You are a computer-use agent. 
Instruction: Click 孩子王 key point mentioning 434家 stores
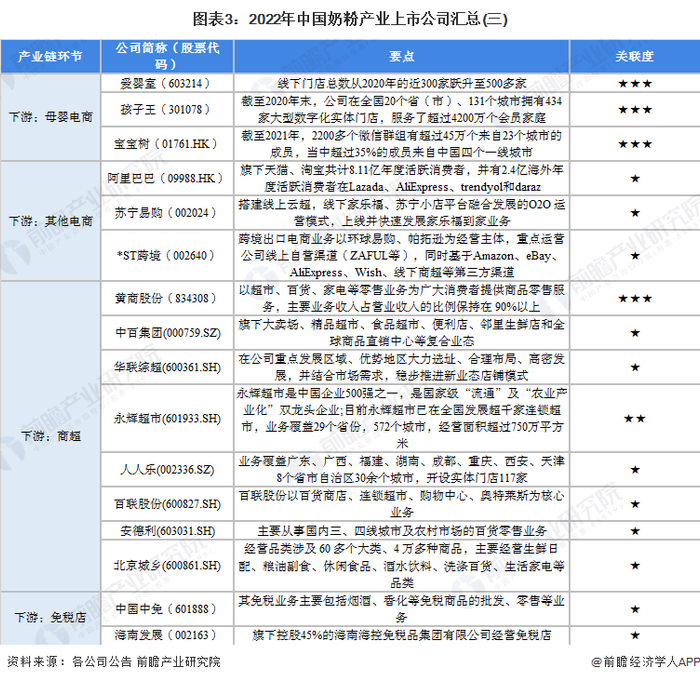point(401,109)
